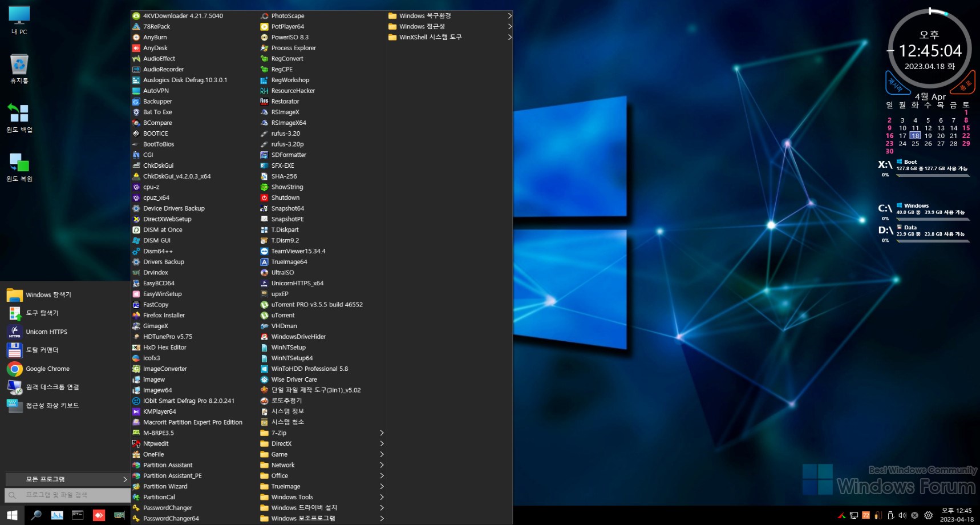Expand the Office folder submenu
This screenshot has width=980, height=525.
point(322,475)
